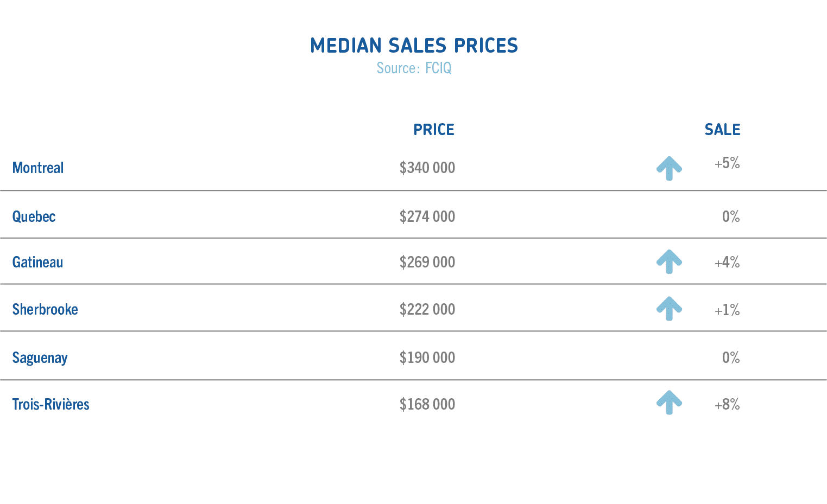Click the up arrow icon in the Sherbrooke row
The height and width of the screenshot is (504, 827).
point(669,309)
